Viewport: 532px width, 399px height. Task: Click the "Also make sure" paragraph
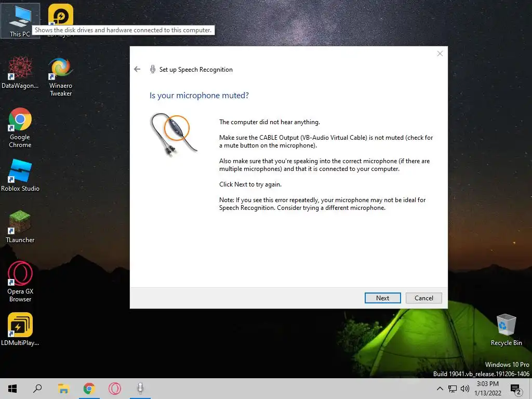click(325, 165)
